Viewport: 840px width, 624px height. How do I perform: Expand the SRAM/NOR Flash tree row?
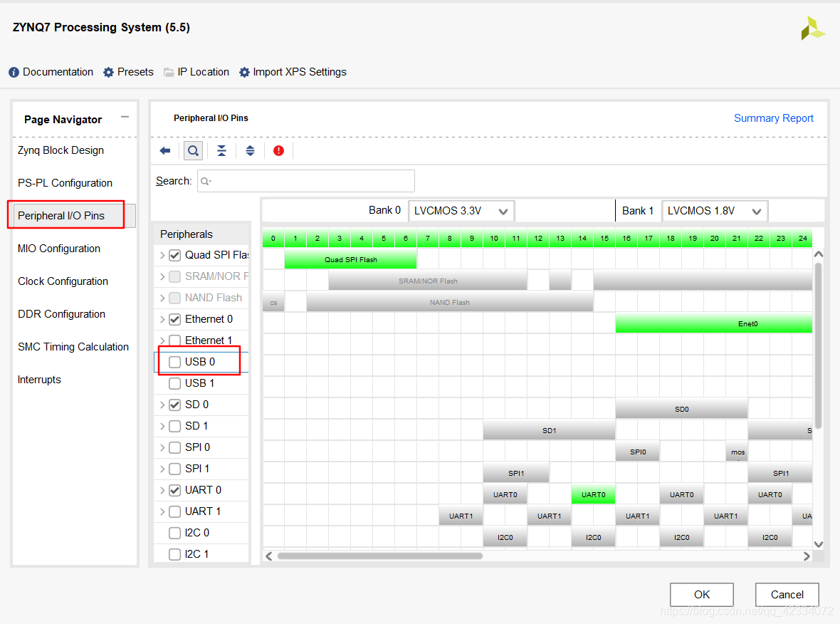[162, 276]
